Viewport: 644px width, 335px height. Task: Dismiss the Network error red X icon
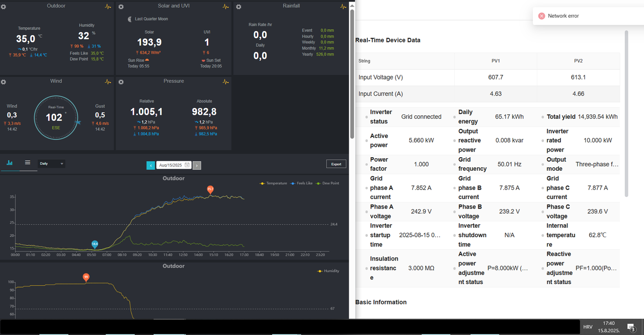coord(541,16)
